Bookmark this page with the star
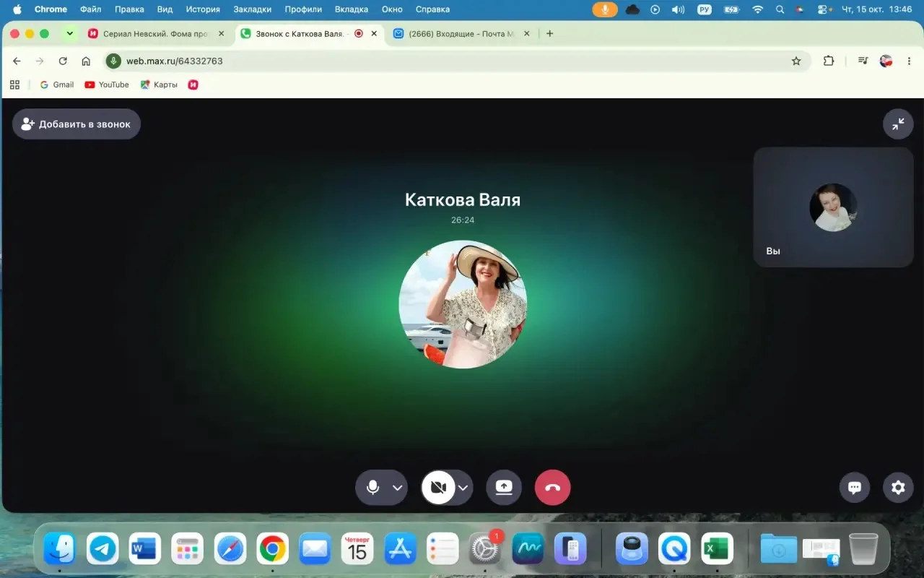 pyautogui.click(x=796, y=61)
